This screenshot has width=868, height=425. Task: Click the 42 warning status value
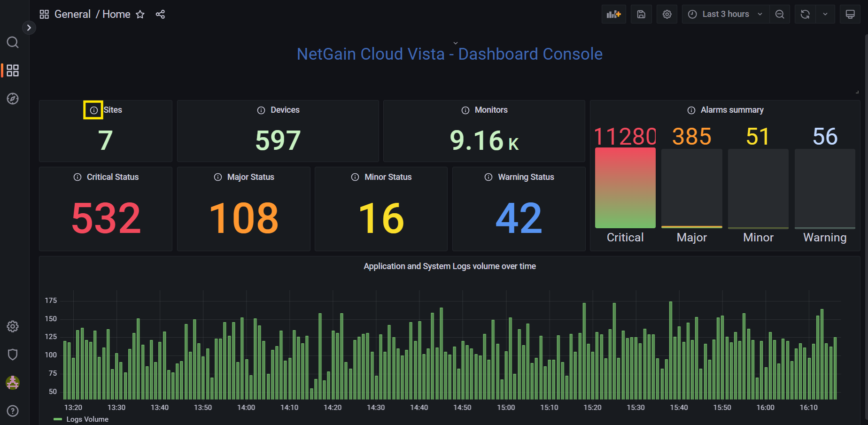[519, 218]
